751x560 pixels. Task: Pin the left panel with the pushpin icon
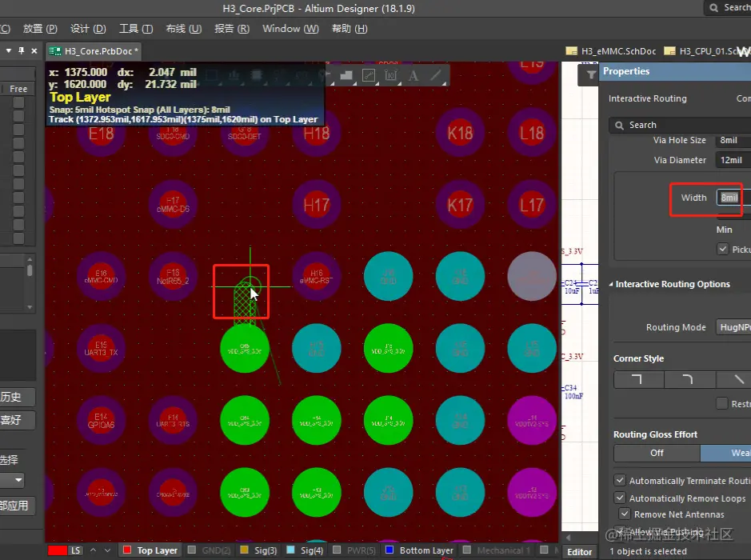point(21,50)
